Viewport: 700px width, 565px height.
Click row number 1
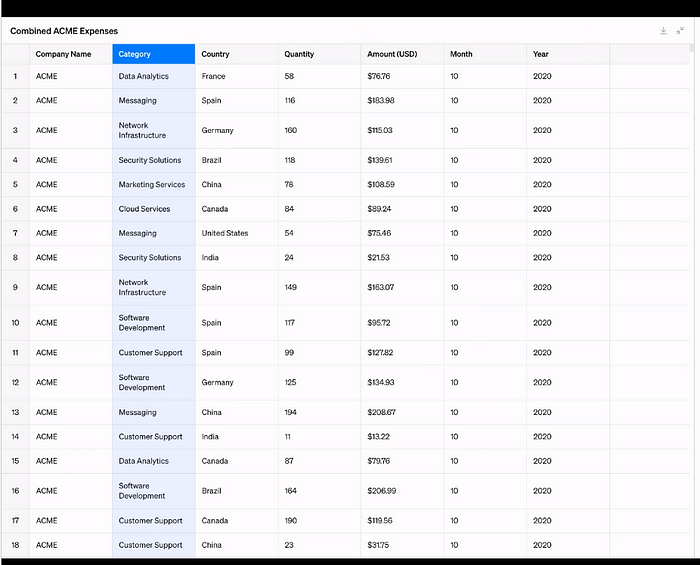pyautogui.click(x=15, y=76)
